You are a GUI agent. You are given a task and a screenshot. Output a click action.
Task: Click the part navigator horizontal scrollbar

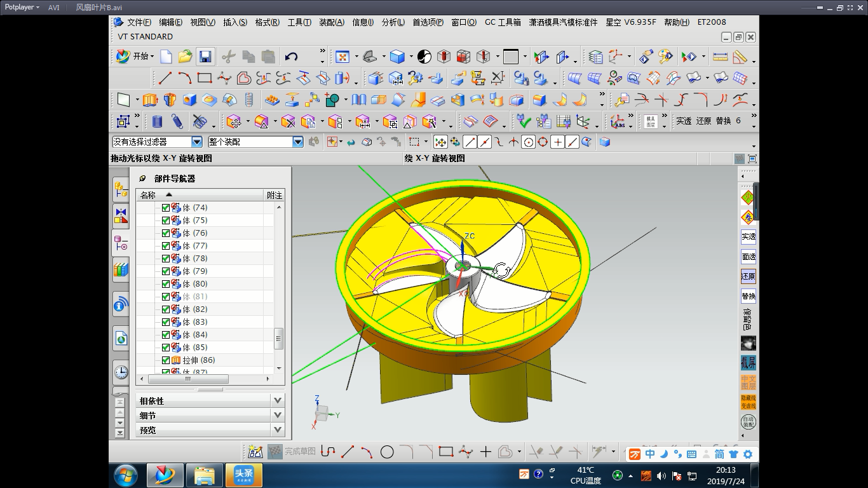pyautogui.click(x=187, y=379)
